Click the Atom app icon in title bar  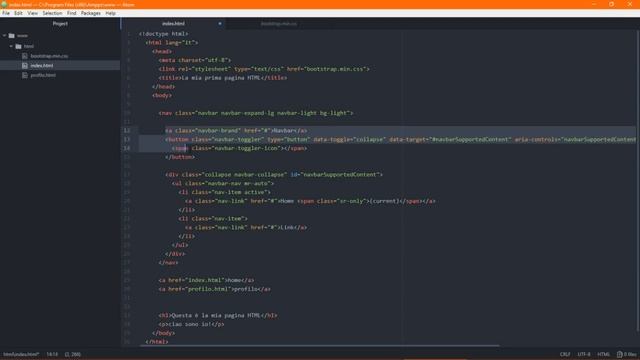pyautogui.click(x=4, y=4)
